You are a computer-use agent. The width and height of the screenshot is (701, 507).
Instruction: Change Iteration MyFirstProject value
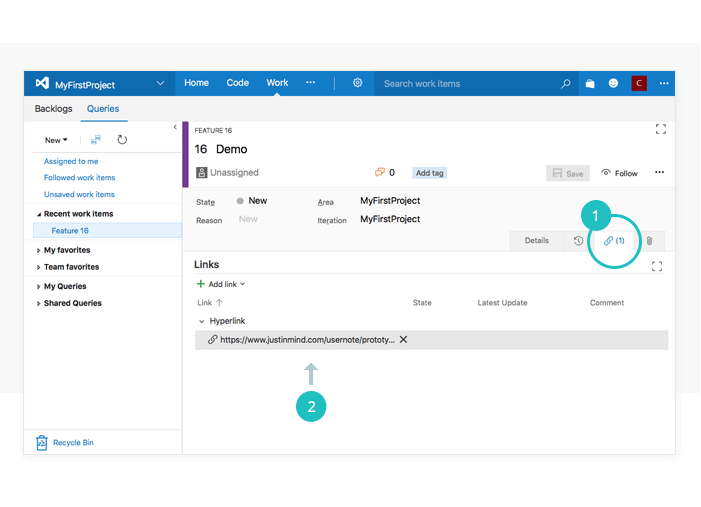pyautogui.click(x=390, y=219)
